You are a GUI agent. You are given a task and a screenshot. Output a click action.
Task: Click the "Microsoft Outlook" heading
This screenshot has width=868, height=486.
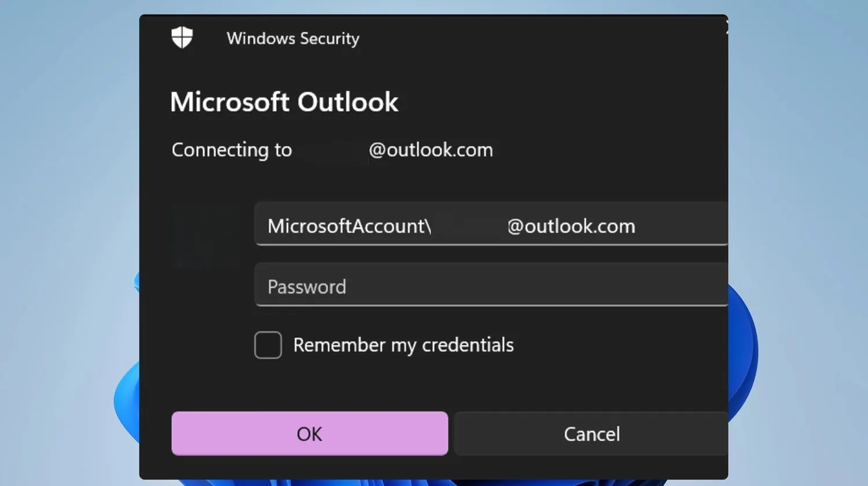click(284, 102)
